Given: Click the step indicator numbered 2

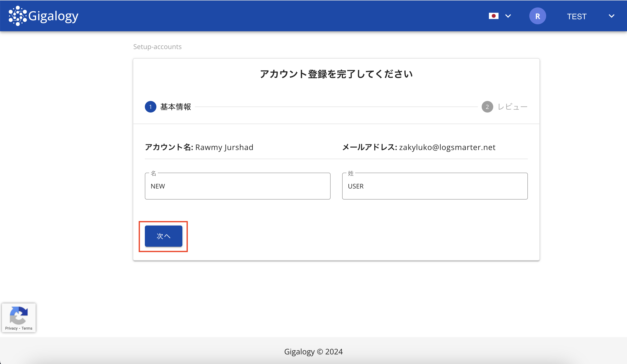Looking at the screenshot, I should [487, 107].
